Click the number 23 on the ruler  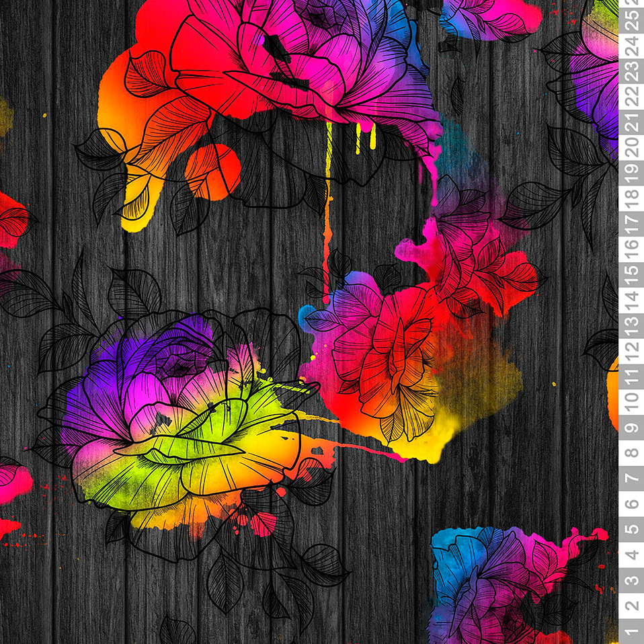point(631,70)
